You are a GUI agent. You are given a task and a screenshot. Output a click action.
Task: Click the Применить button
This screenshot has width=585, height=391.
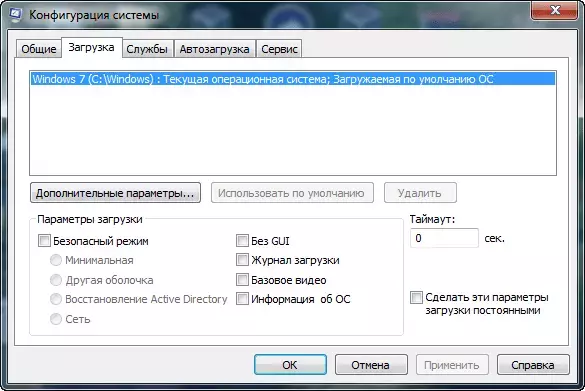tap(452, 365)
